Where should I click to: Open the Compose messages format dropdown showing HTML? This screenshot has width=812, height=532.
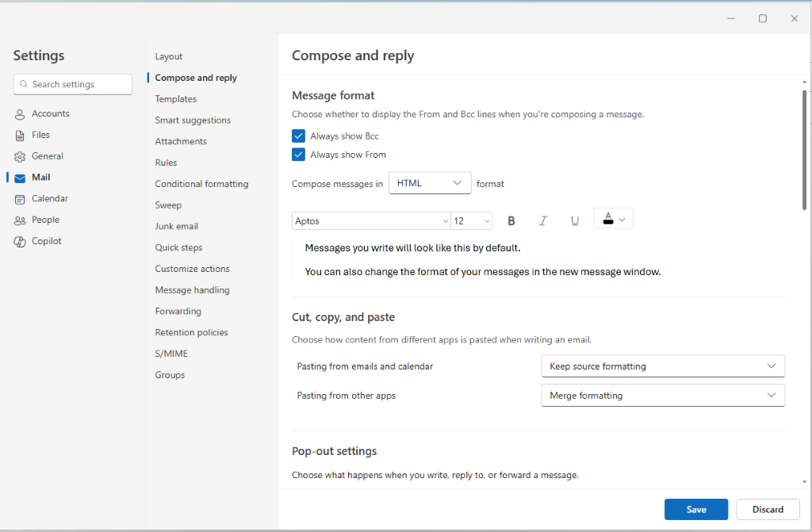(x=430, y=182)
